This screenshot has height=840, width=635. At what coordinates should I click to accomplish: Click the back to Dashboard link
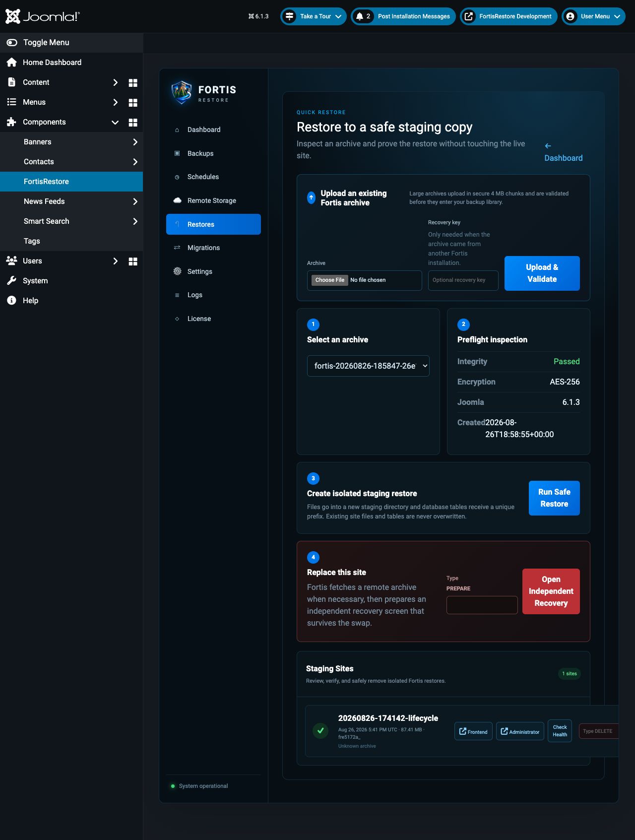[x=564, y=152]
